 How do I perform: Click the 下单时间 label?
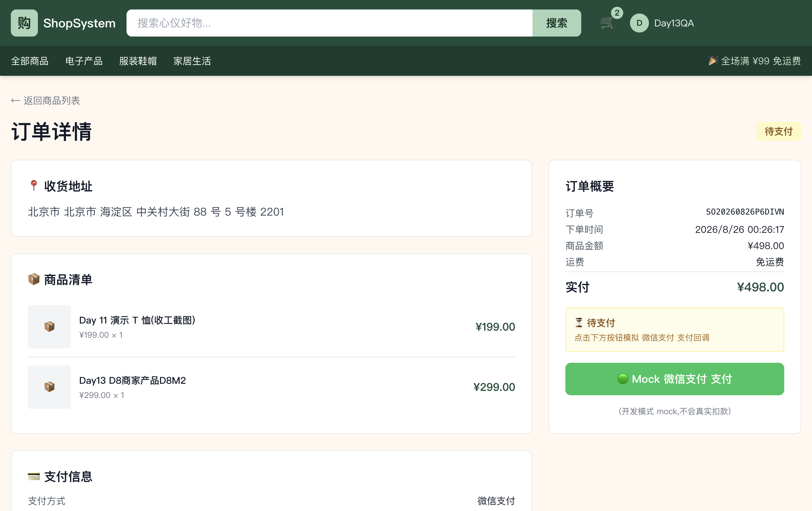tap(584, 229)
